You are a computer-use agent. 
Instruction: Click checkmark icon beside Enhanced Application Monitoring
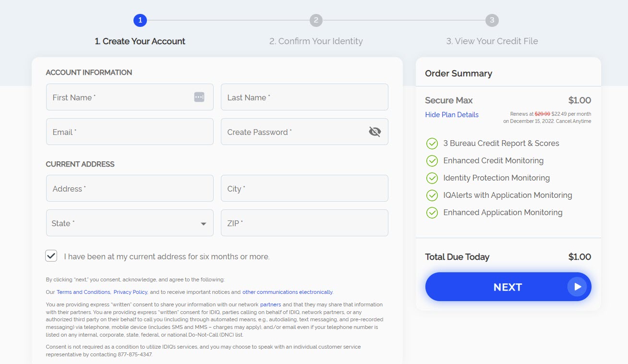point(432,212)
